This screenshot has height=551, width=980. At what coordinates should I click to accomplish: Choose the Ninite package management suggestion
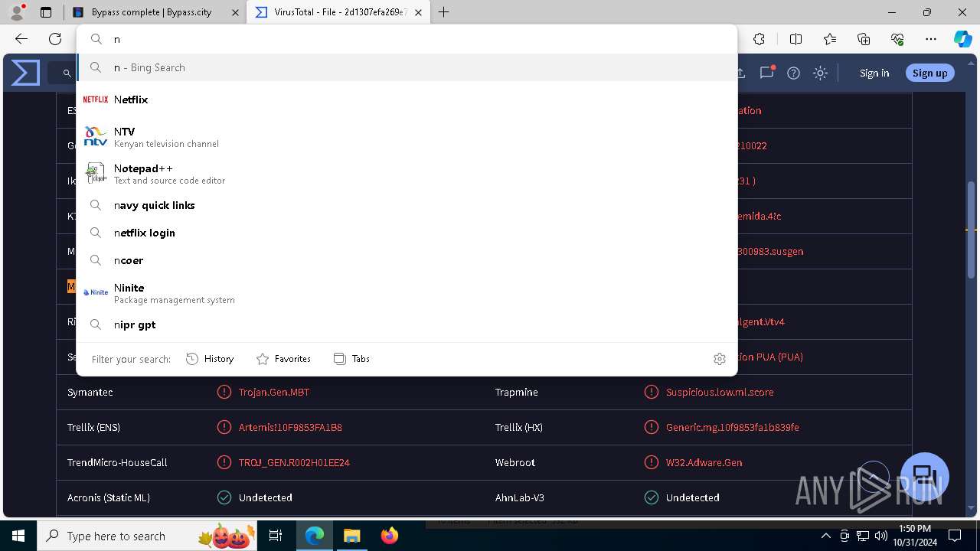tap(407, 293)
